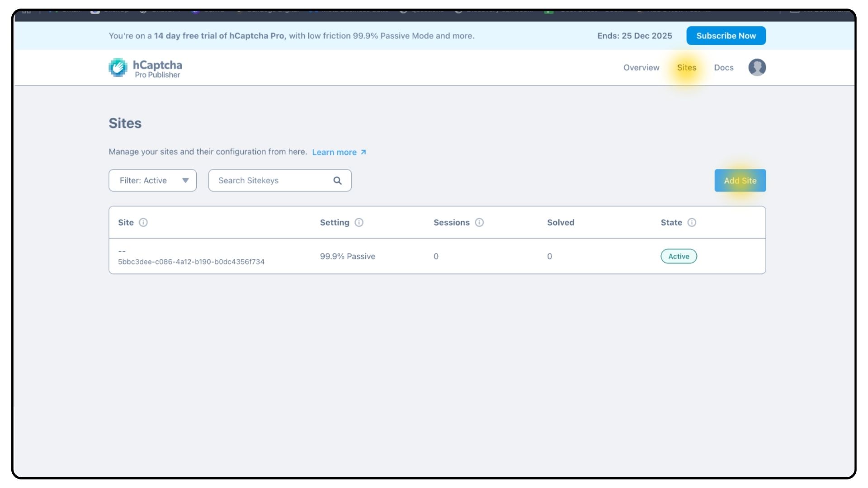
Task: Open the user profile avatar menu
Action: click(x=757, y=68)
